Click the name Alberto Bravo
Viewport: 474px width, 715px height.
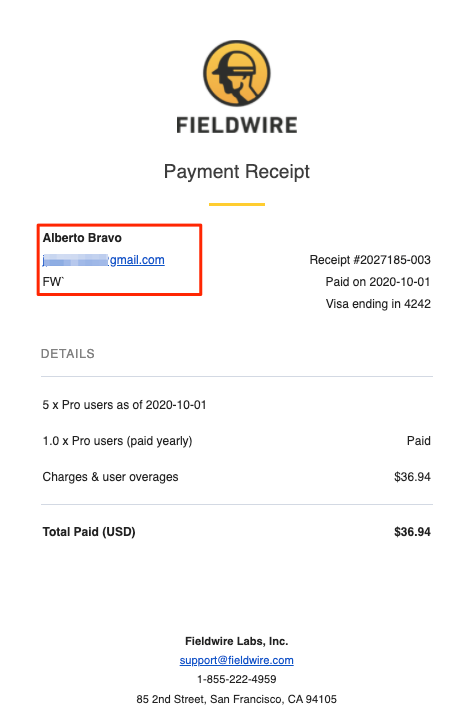pos(82,238)
